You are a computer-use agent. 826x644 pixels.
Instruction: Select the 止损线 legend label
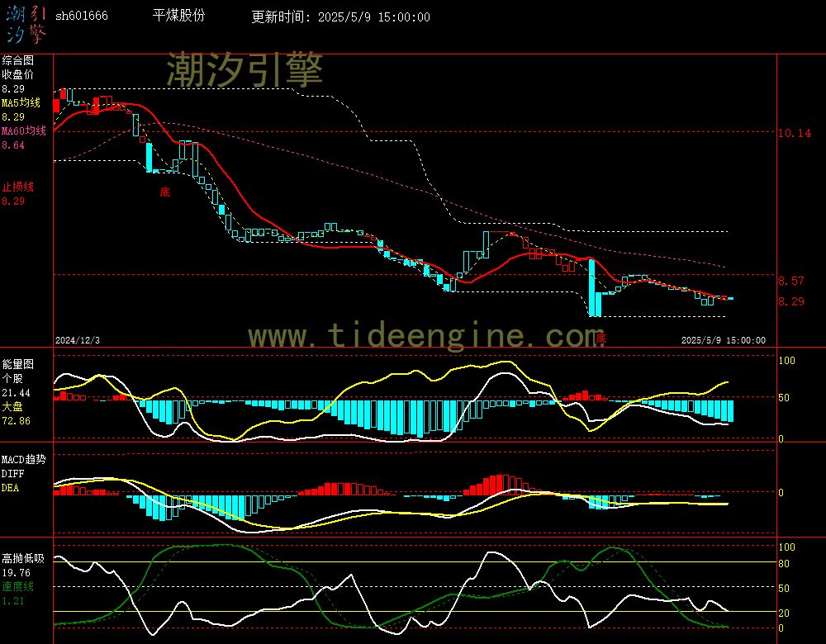(18, 187)
